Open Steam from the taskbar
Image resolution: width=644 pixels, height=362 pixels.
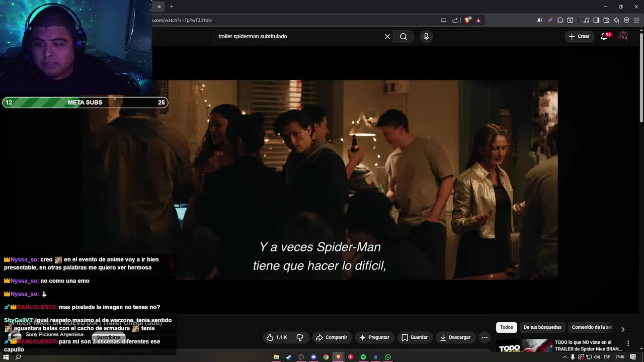pos(288,357)
